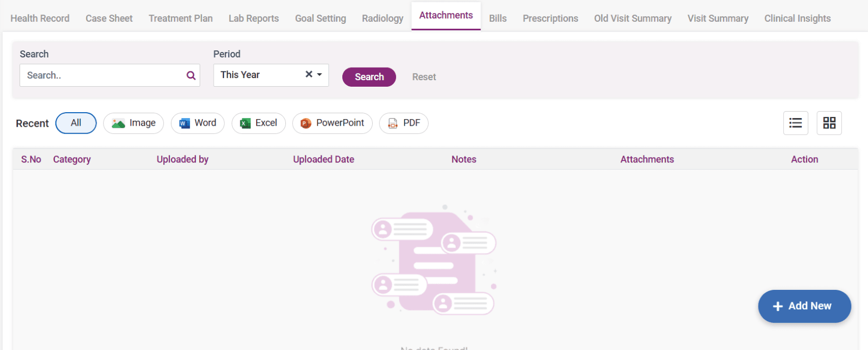Screen dimensions: 868x350
Task: Sort by Uploaded Date column header
Action: click(323, 159)
